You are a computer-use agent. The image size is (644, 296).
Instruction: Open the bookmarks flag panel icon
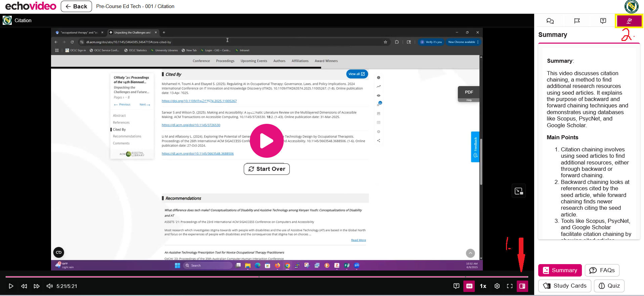(577, 21)
